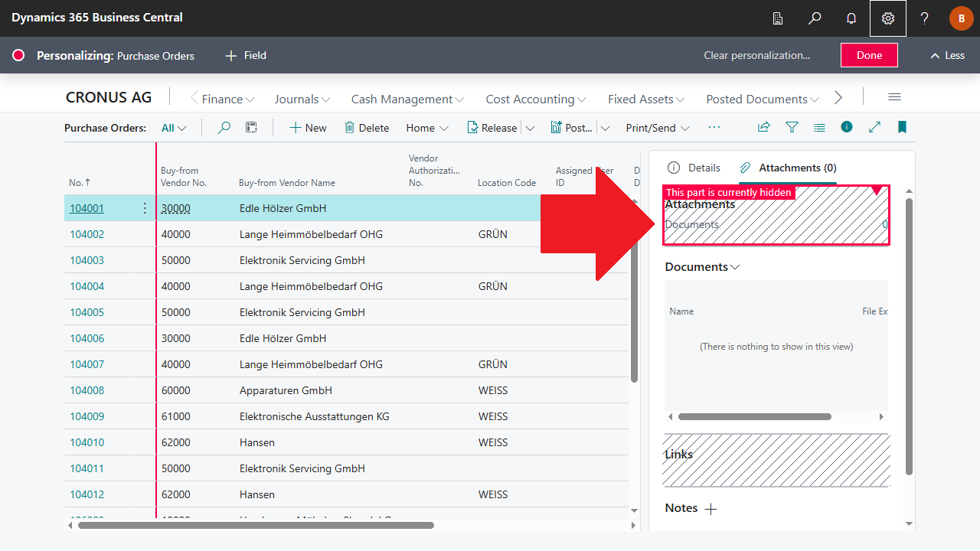Delete the selected purchase order

(x=367, y=128)
